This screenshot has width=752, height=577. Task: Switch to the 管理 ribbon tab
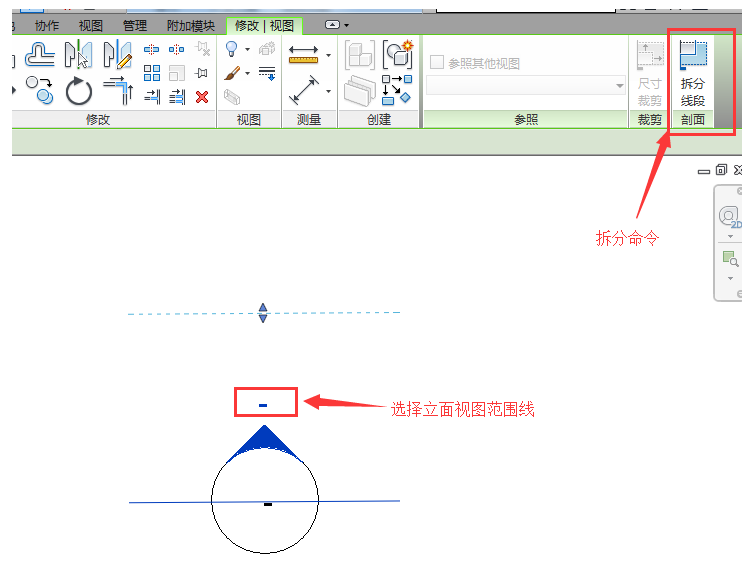pos(134,26)
